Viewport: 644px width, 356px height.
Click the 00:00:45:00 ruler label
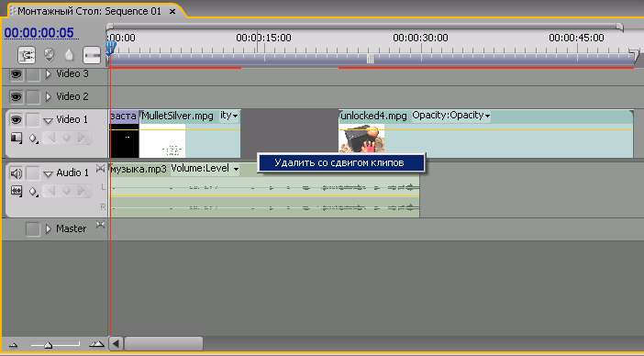(x=576, y=38)
